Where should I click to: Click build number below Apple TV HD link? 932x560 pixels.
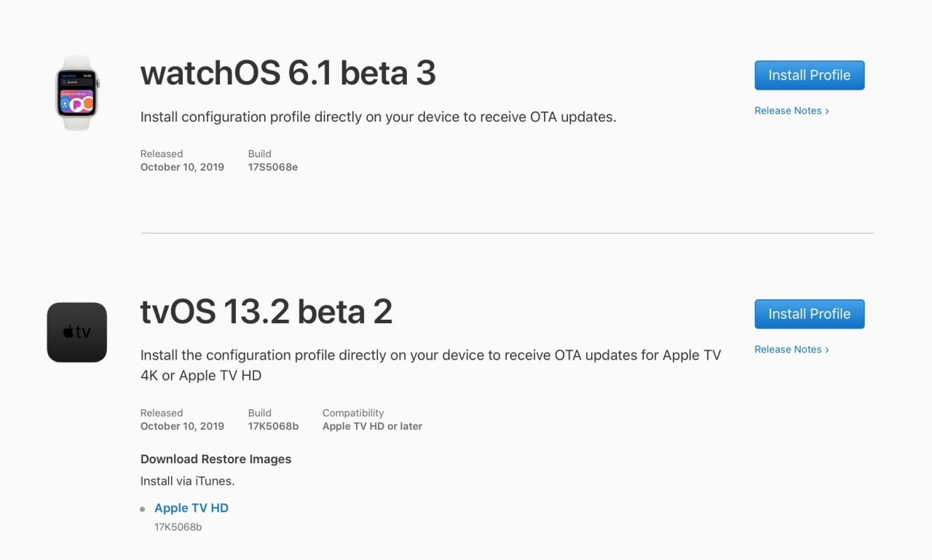pos(178,527)
